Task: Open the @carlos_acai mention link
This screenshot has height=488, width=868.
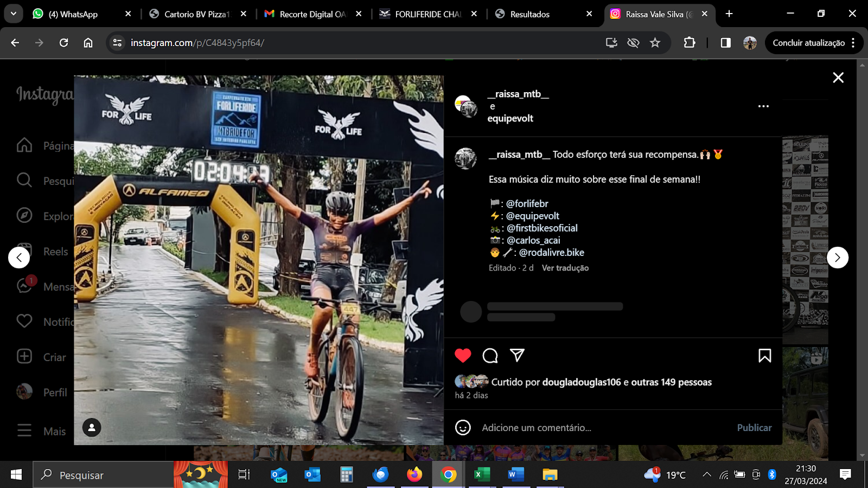Action: tap(533, 240)
